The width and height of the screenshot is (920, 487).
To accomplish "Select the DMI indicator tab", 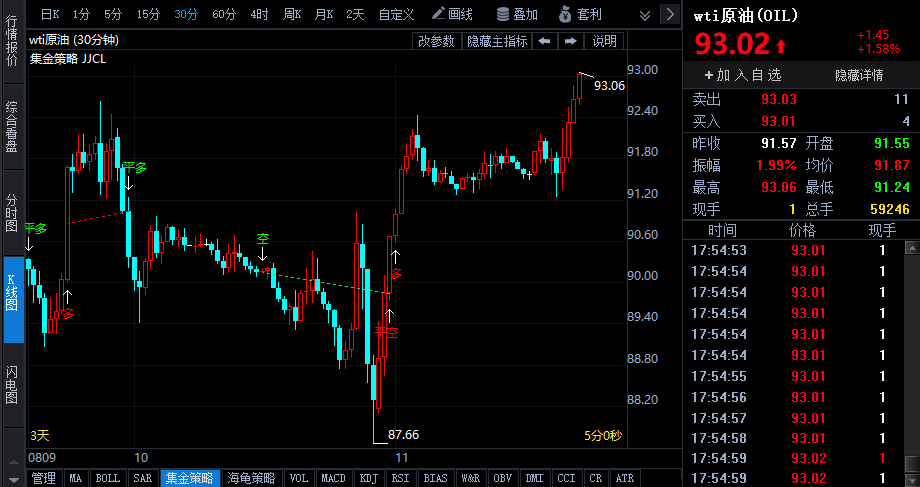I will pos(535,478).
